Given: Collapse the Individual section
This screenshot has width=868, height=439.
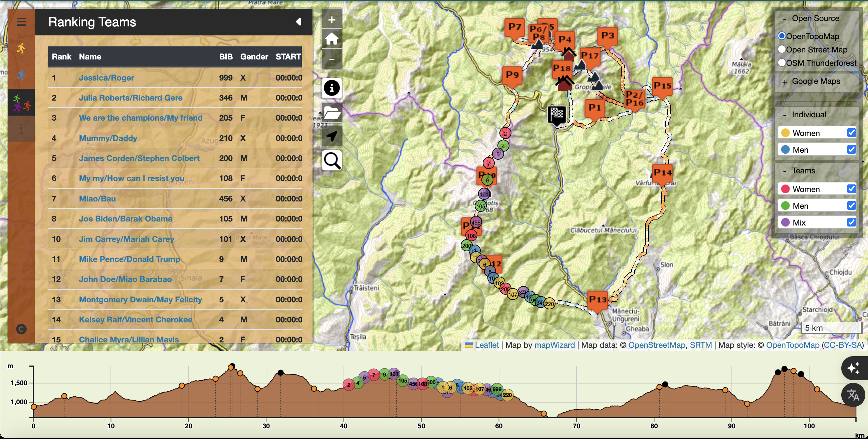Looking at the screenshot, I should tap(785, 115).
